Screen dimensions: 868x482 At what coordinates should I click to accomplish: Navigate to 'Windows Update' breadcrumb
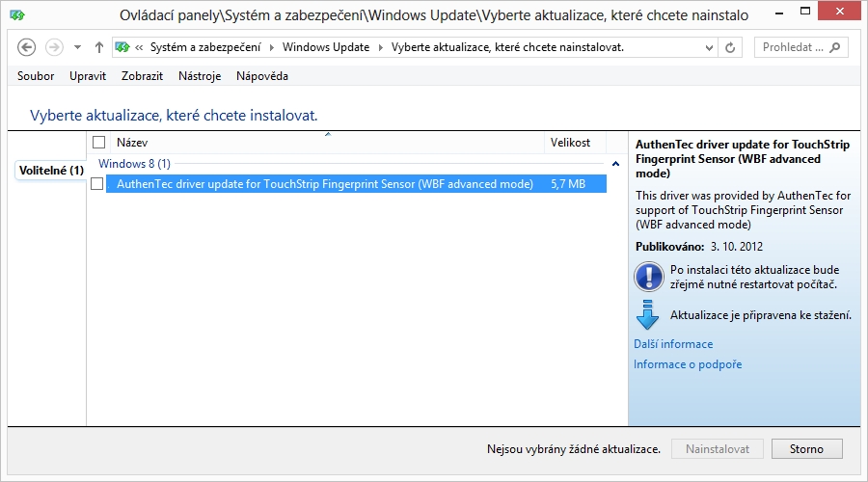[326, 47]
